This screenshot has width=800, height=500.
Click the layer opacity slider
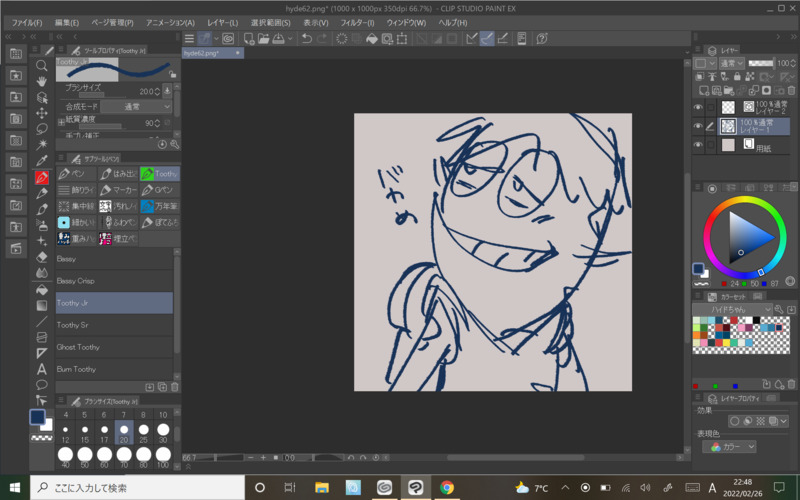(761, 63)
